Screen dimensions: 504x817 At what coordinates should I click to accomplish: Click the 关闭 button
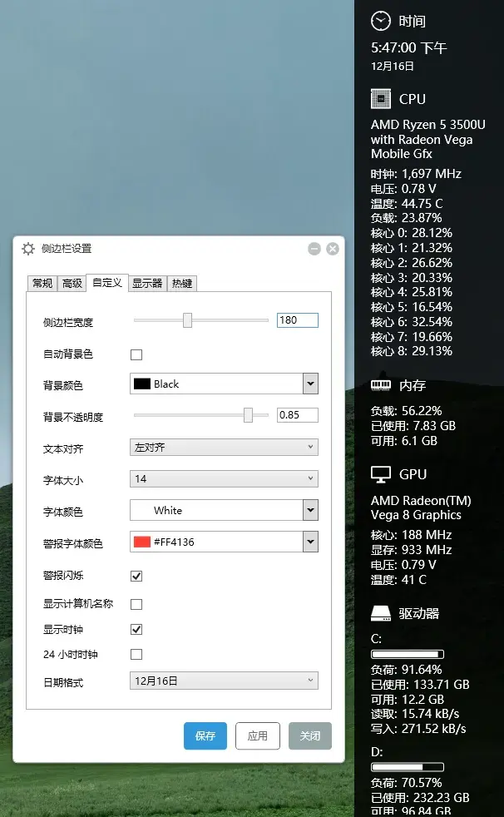[309, 735]
